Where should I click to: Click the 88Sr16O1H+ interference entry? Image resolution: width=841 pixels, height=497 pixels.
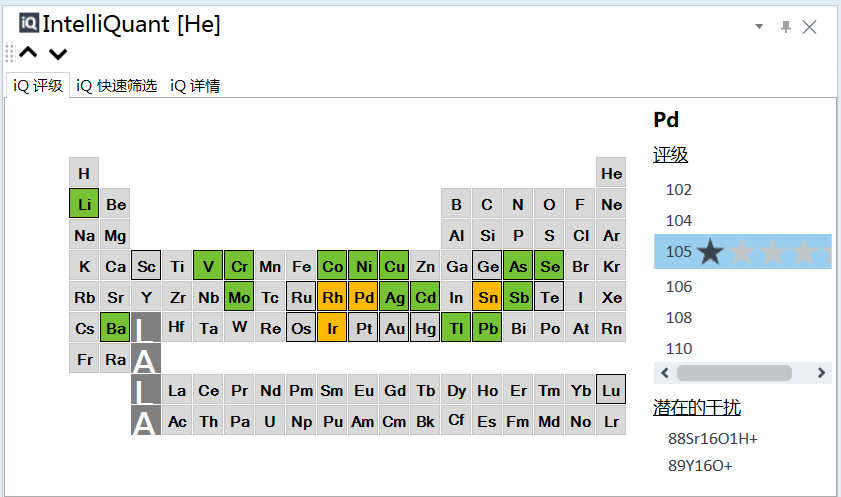tap(713, 439)
